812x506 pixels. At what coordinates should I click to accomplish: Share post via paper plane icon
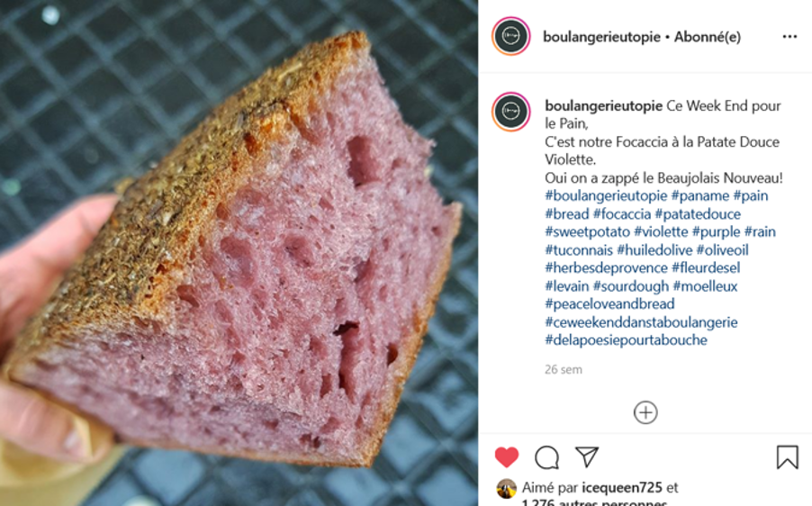coord(587,456)
